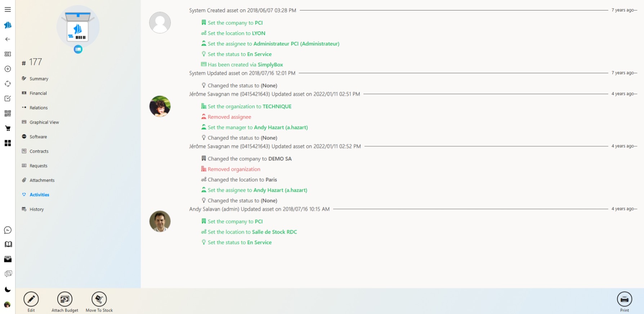Click Attach Budget button
The width and height of the screenshot is (644, 314).
pyautogui.click(x=65, y=299)
